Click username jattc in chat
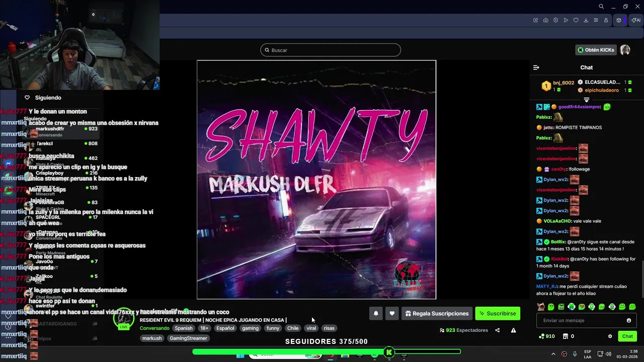Screen dimensions: 644x362 point(548,127)
